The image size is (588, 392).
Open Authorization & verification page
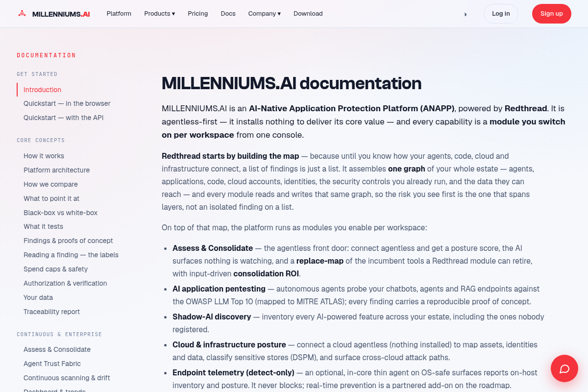point(65,283)
